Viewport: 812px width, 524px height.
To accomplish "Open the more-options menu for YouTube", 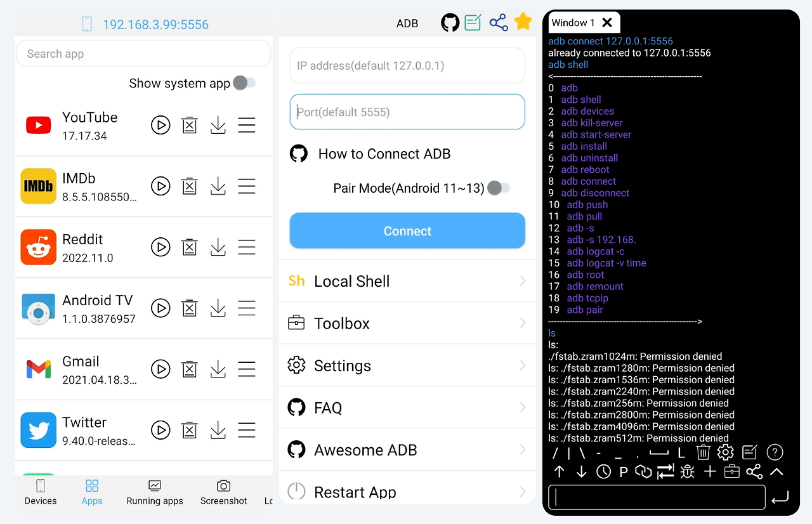I will (247, 125).
